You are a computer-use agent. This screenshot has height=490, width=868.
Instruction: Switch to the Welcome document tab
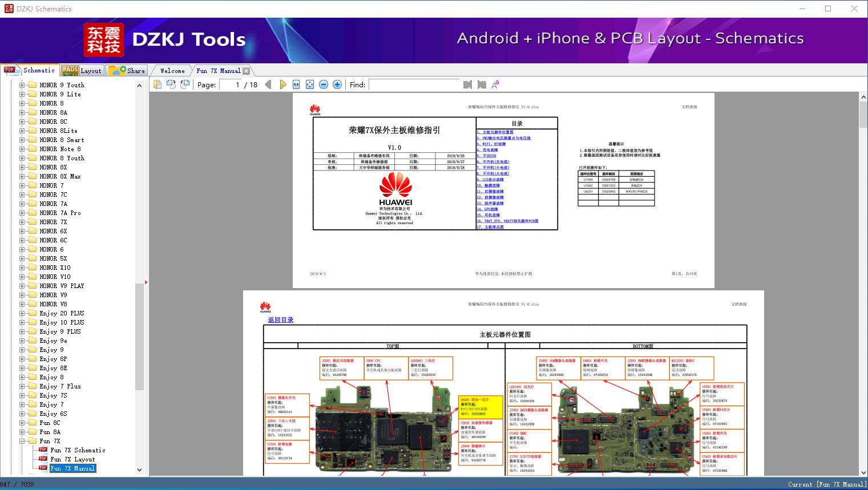coord(172,71)
